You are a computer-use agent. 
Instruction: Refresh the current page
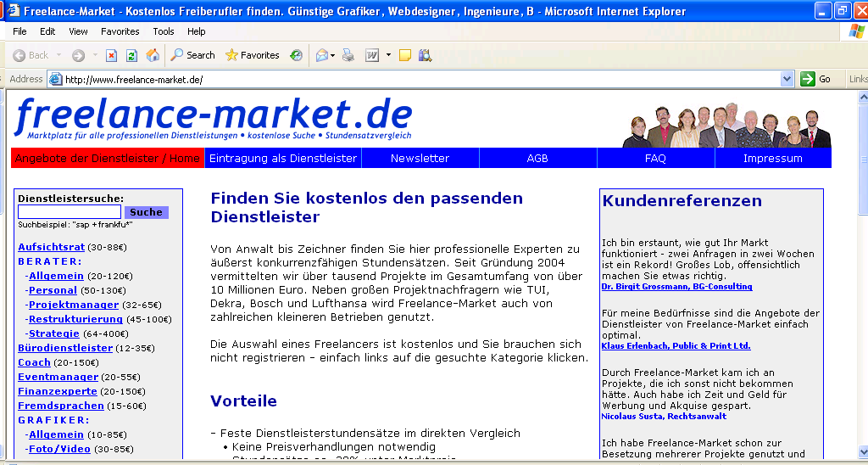[x=131, y=55]
